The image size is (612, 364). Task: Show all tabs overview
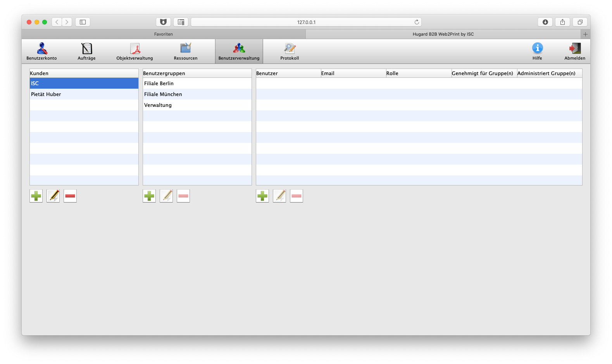(x=580, y=22)
